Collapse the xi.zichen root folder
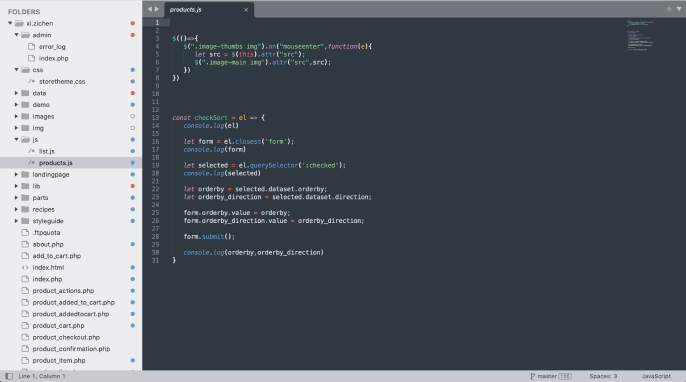Viewport: 686px width, 382px height. pyautogui.click(x=10, y=23)
